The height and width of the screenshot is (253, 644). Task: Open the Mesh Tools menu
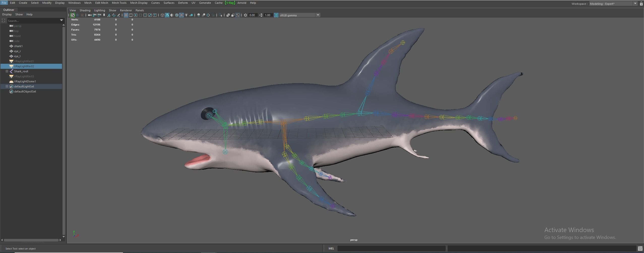click(119, 3)
